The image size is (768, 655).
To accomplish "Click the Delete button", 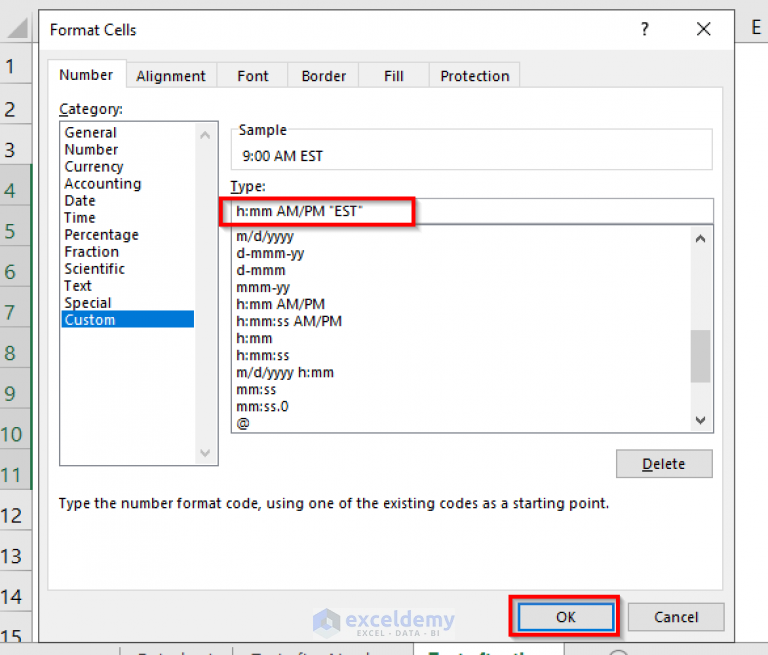I will 664,463.
